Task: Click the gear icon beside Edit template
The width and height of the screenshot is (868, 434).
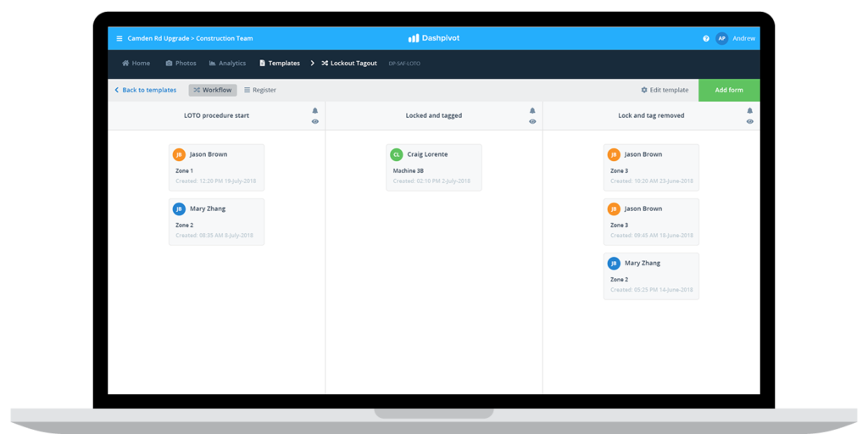Action: (644, 90)
